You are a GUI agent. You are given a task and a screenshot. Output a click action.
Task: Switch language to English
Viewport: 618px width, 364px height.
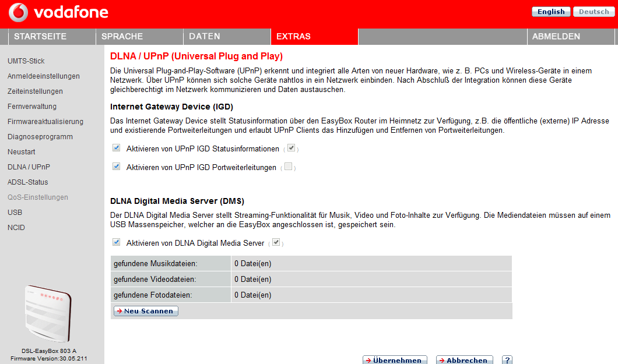[551, 12]
